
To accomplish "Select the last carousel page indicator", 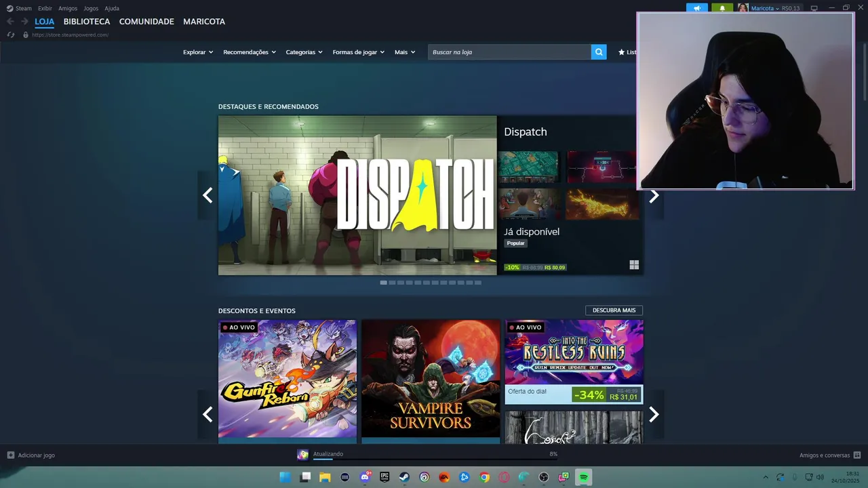I will [x=478, y=283].
